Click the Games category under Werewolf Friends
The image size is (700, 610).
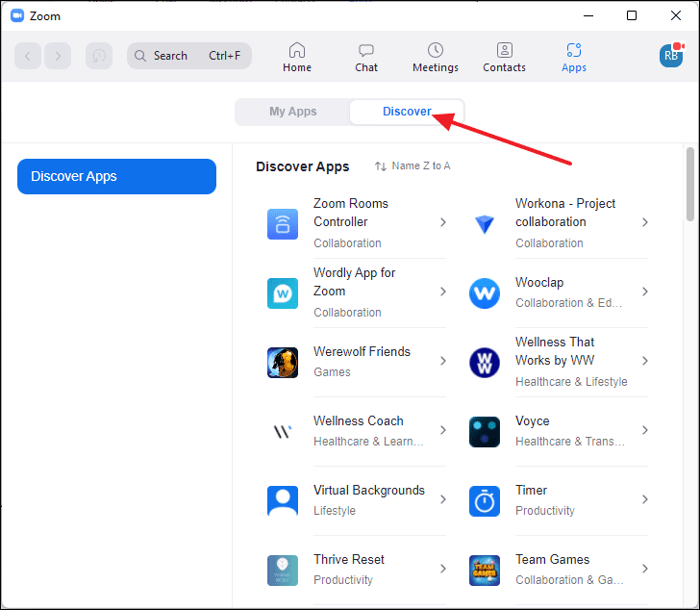[332, 372]
